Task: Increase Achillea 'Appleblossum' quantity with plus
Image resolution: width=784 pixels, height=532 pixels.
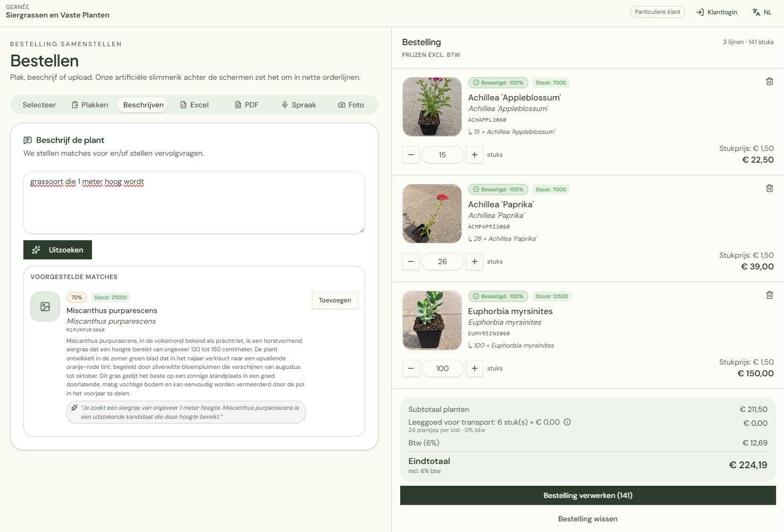Action: pos(475,155)
